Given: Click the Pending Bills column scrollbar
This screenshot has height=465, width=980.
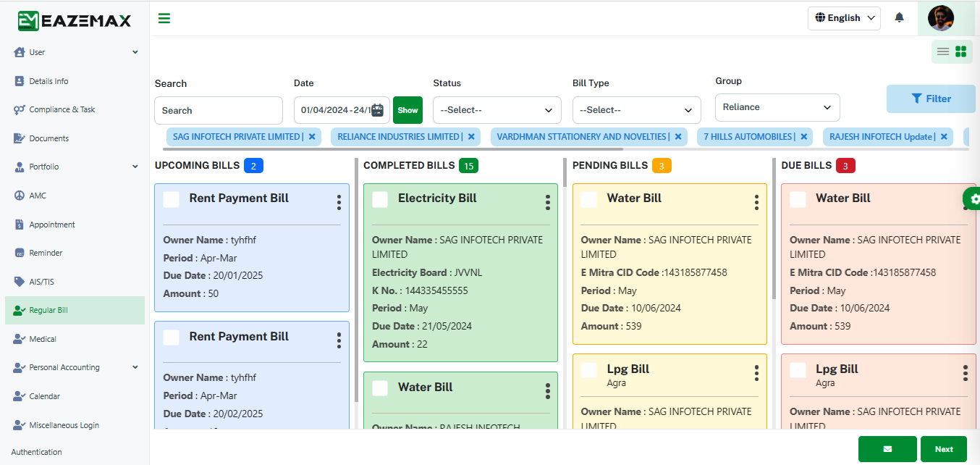Looking at the screenshot, I should [774, 229].
